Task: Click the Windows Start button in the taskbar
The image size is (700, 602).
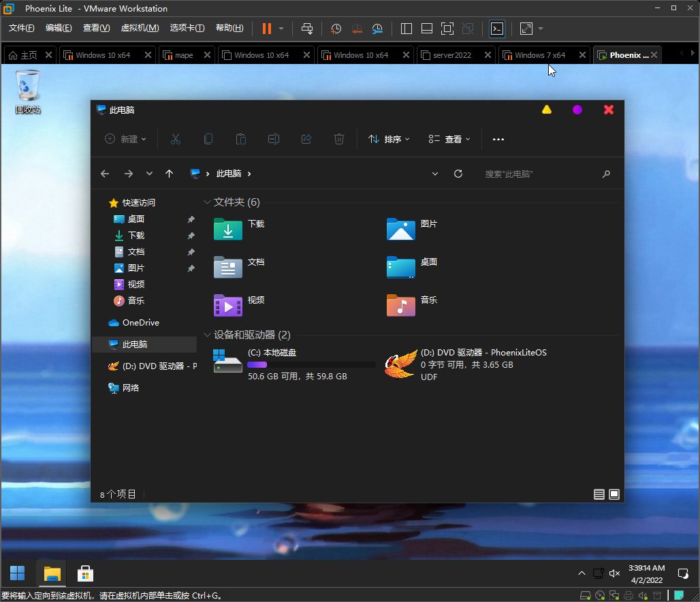Action: 18,573
